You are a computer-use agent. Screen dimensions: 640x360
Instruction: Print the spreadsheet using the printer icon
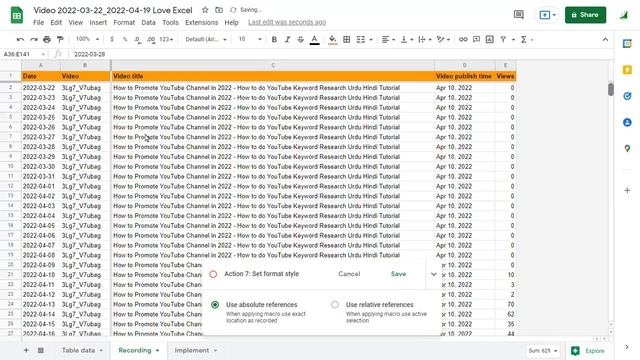point(47,40)
